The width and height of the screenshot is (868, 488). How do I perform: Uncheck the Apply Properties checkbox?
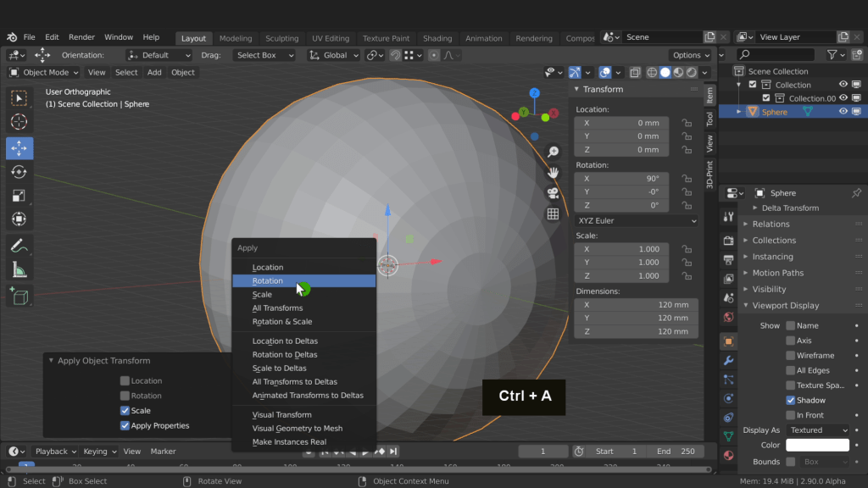125,426
